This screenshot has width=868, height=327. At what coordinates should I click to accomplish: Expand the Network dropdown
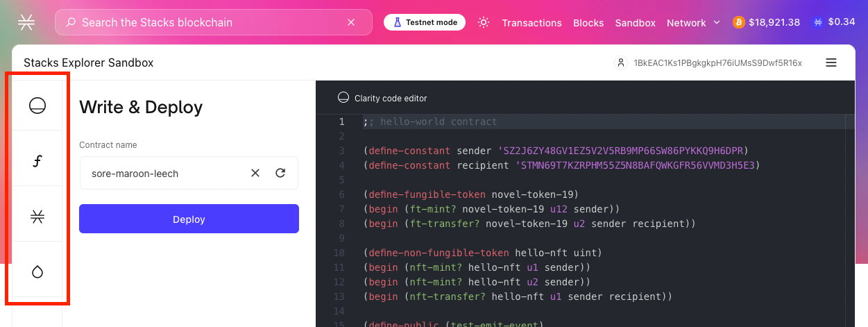pyautogui.click(x=693, y=22)
